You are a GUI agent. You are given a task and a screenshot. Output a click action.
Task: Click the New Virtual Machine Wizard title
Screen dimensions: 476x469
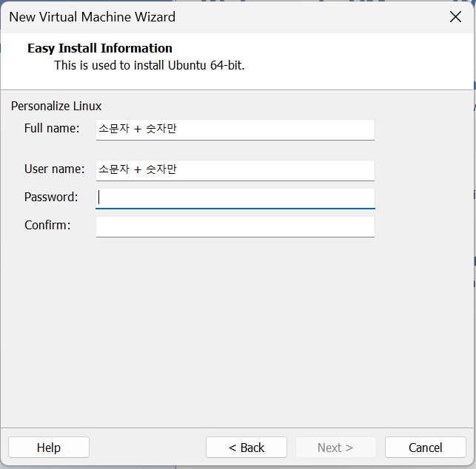(93, 17)
